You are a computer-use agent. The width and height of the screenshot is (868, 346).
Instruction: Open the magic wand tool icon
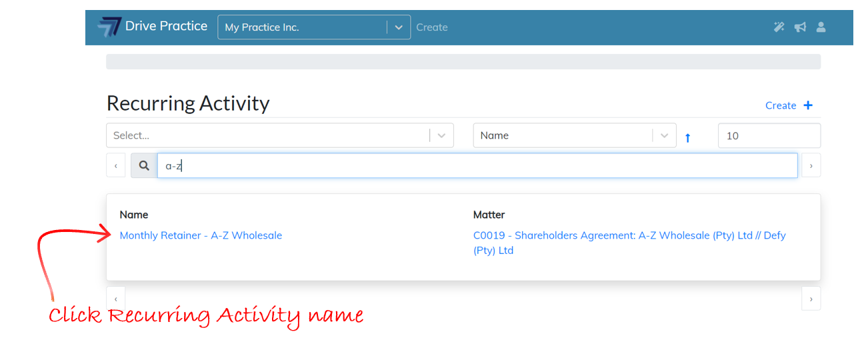coord(779,27)
